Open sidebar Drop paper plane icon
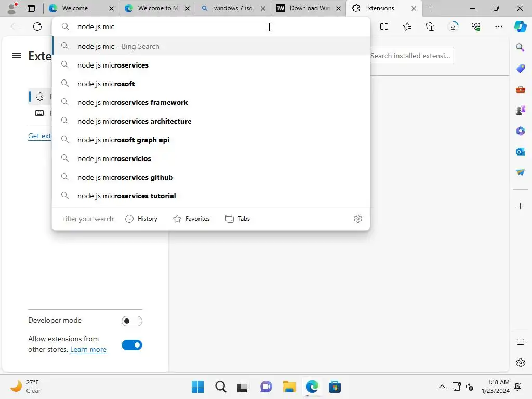 (x=520, y=172)
